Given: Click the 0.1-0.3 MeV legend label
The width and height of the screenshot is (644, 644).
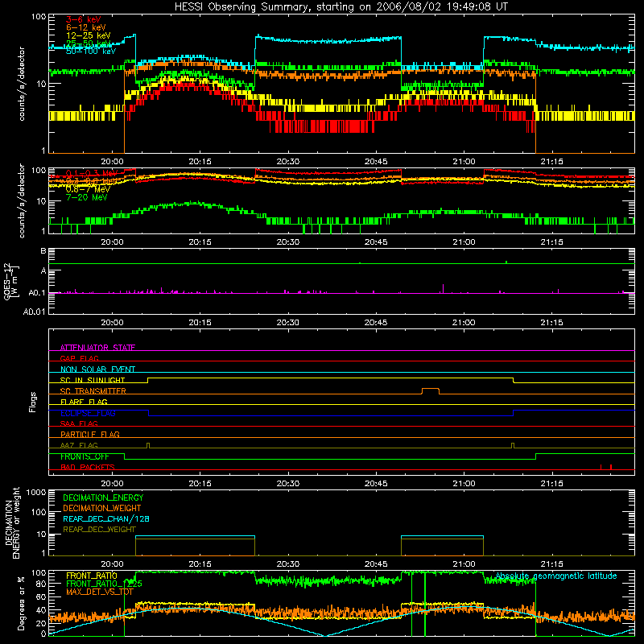Looking at the screenshot, I should point(92,173).
